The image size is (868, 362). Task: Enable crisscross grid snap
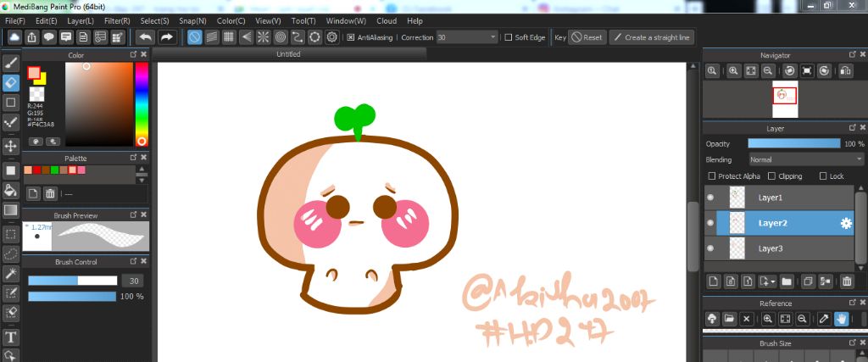229,37
